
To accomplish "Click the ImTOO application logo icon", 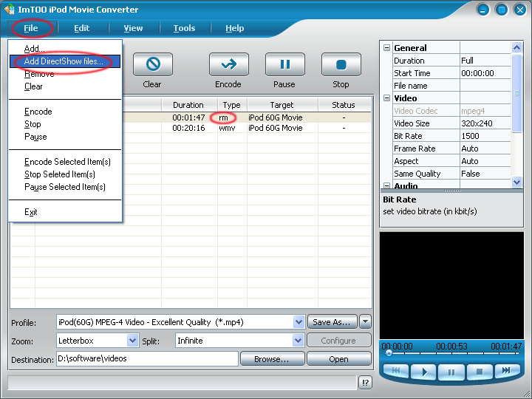I will pos(10,9).
